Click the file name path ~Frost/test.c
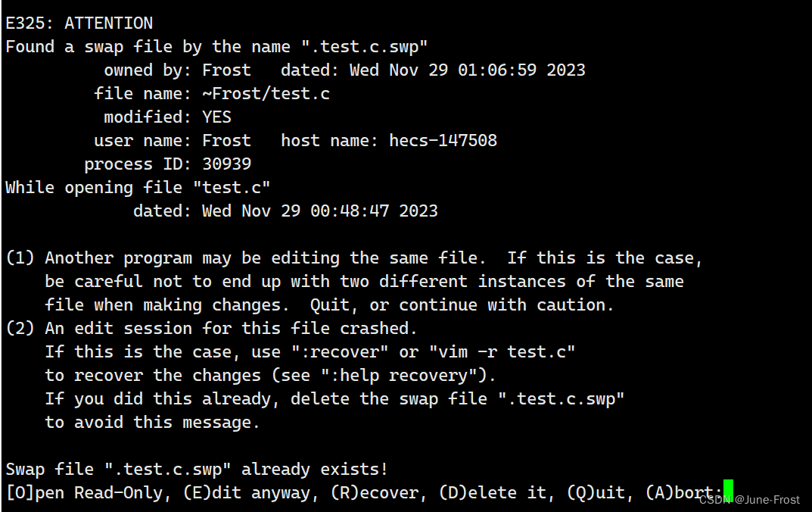Viewport: 812px width, 512px height. [266, 94]
